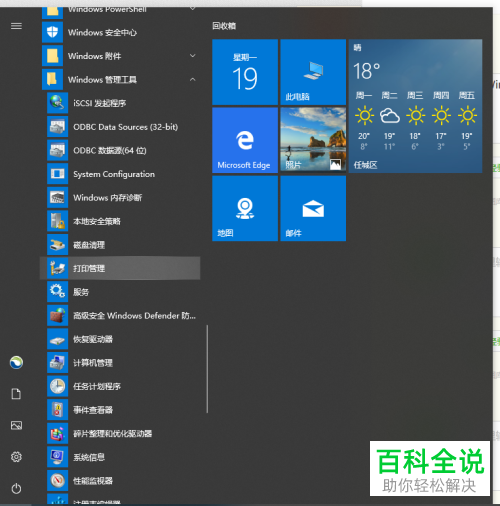Select the 系统信息 label

89,457
